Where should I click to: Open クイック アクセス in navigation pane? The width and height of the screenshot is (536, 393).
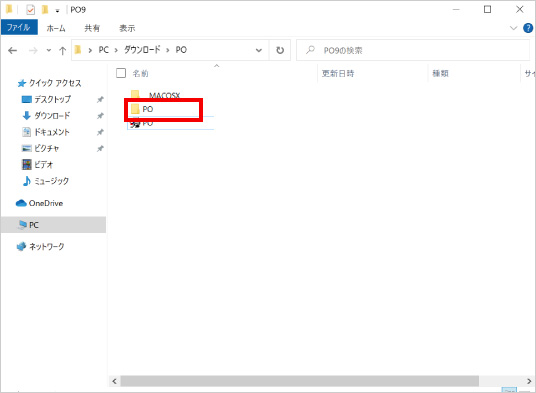(x=50, y=83)
